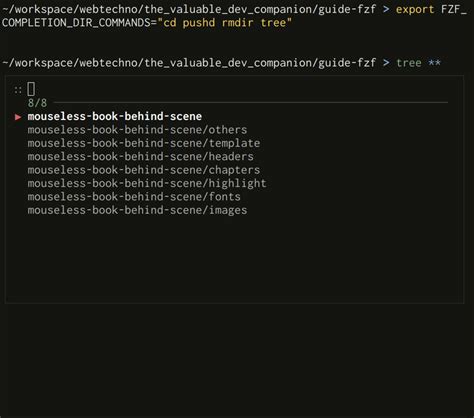
Task: Select the mouseless-book-behind-scene entry
Action: pyautogui.click(x=115, y=117)
